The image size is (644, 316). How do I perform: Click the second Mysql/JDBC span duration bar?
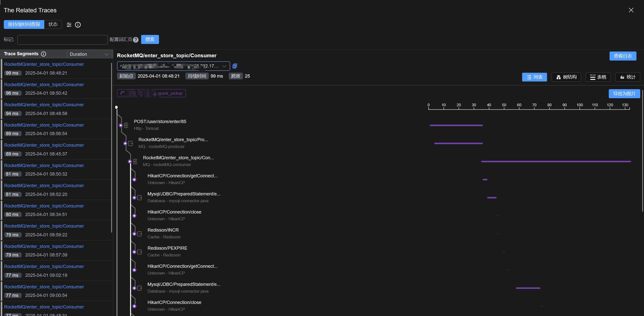(x=528, y=288)
